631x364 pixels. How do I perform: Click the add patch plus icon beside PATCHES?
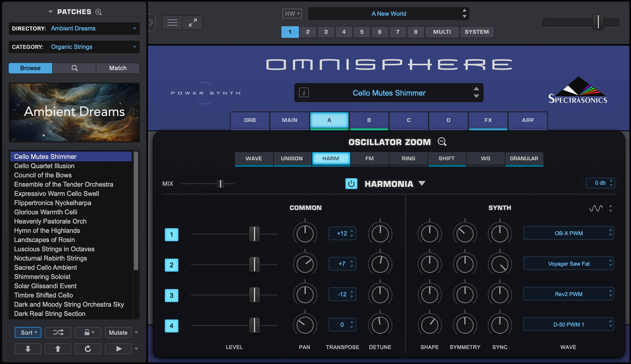[98, 12]
